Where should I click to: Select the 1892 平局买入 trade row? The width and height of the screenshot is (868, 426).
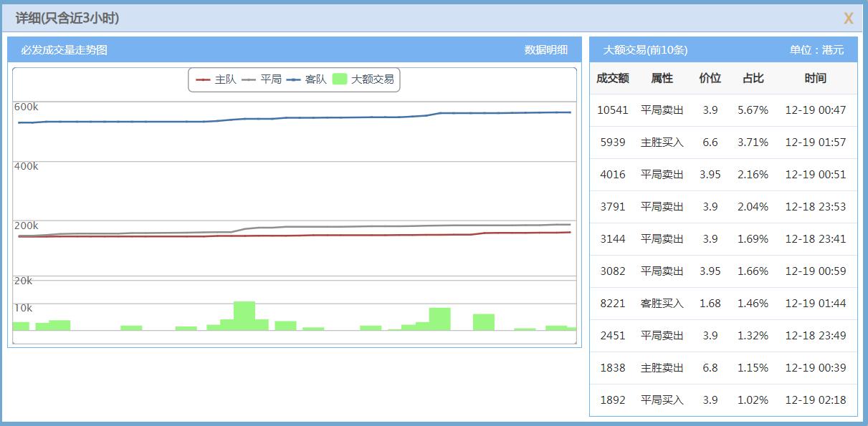pyautogui.click(x=722, y=400)
